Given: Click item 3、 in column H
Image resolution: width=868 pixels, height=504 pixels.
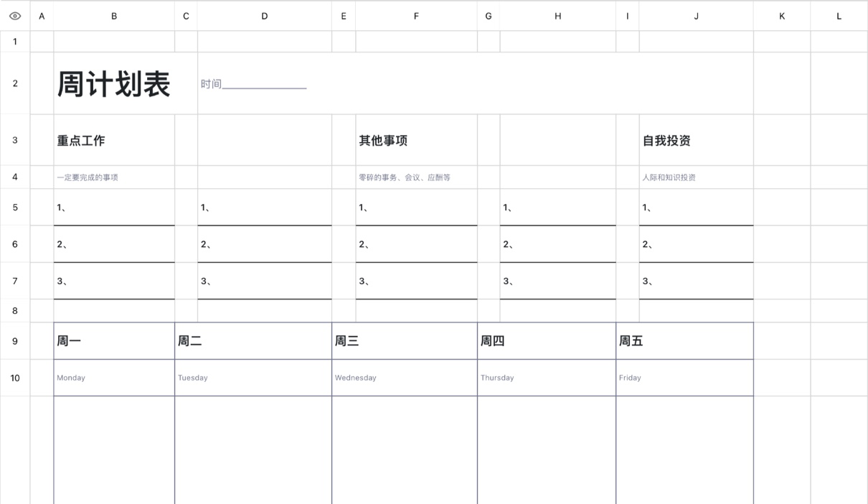Looking at the screenshot, I should (x=557, y=281).
